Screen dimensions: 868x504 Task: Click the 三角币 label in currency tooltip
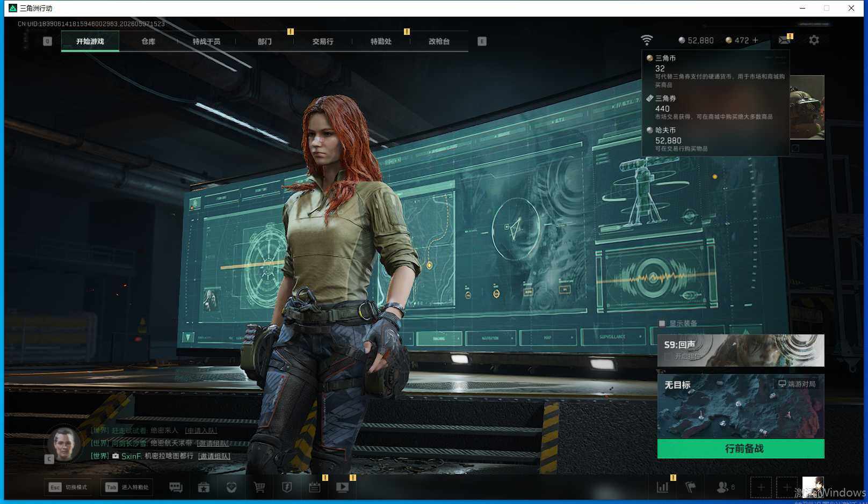666,58
